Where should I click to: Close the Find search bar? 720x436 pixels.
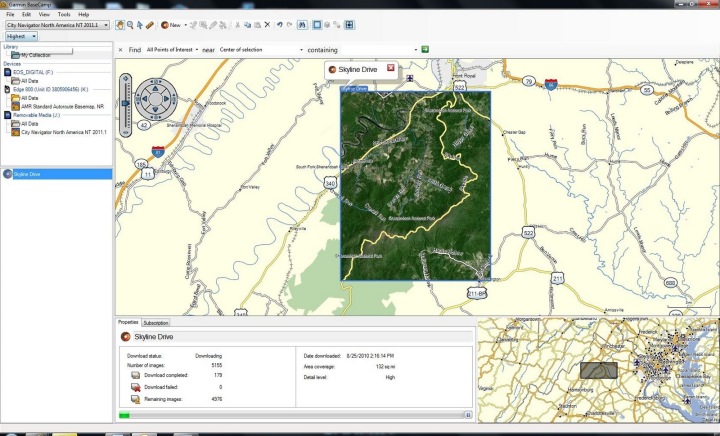(x=121, y=49)
